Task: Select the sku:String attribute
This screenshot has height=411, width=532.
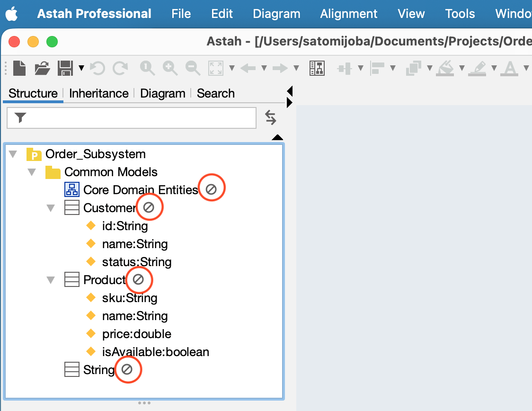Action: (x=130, y=298)
